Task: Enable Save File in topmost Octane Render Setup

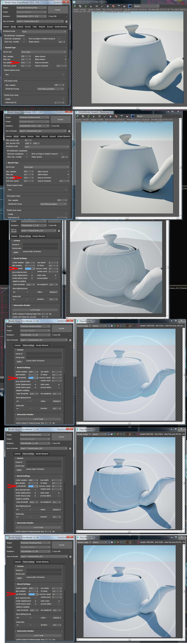Action: coord(49,16)
